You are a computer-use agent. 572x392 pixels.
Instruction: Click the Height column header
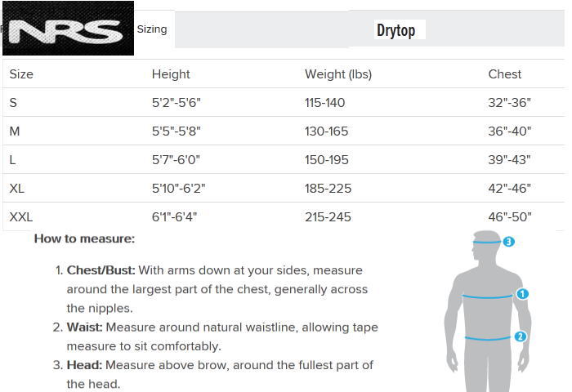coord(171,74)
